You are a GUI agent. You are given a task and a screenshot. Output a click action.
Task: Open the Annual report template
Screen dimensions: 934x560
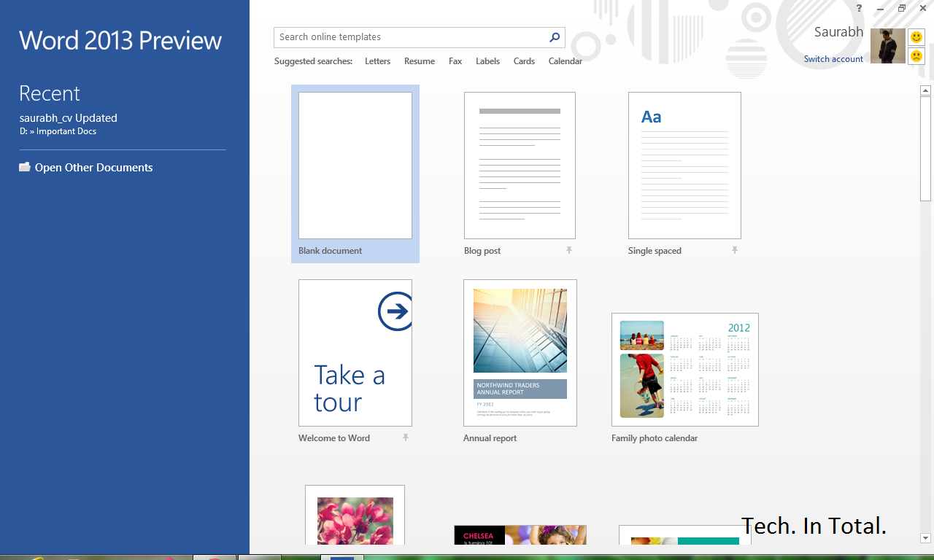click(x=519, y=353)
